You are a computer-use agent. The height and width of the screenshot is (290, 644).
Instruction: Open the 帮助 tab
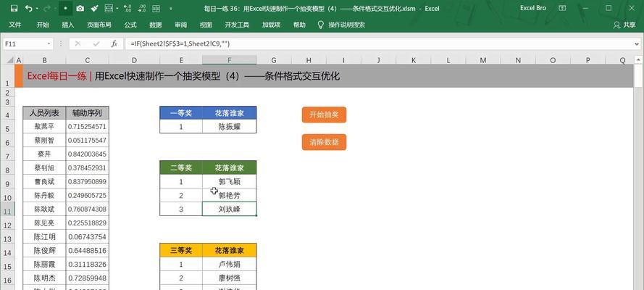(299, 25)
